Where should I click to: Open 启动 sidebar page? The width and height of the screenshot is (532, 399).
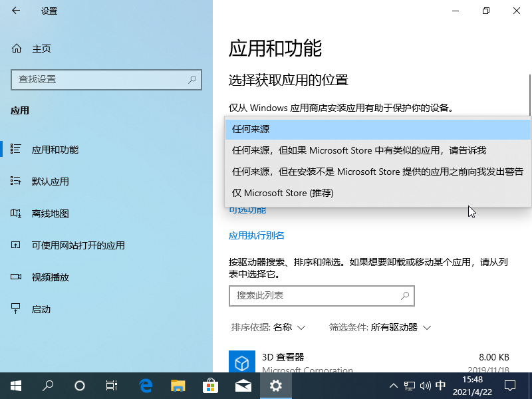pyautogui.click(x=106, y=309)
